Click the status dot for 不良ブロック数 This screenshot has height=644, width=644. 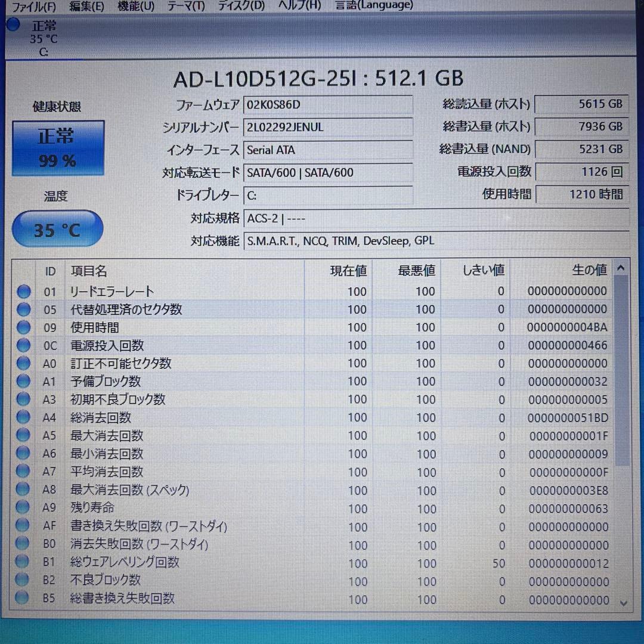(23, 580)
